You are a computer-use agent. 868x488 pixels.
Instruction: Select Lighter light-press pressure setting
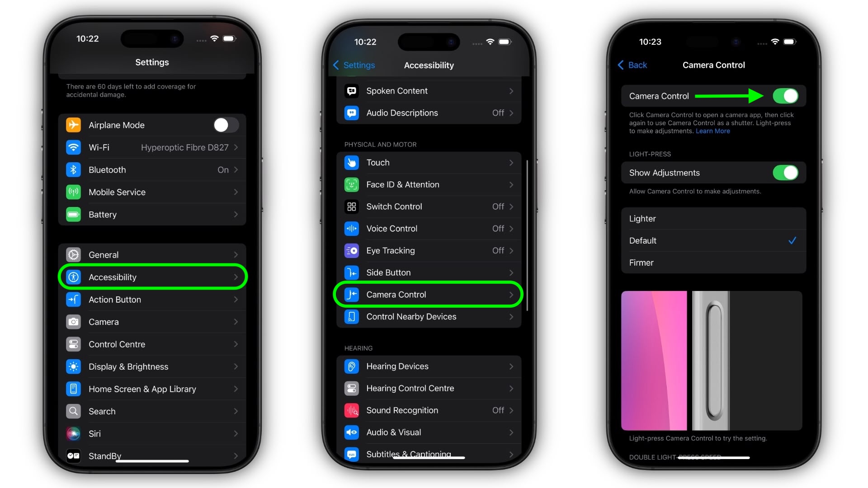[x=713, y=219]
